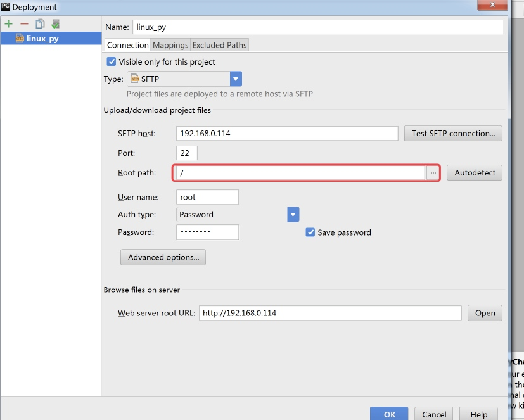Click the PyCharm icon in the title bar
Viewport: 524px width, 420px height.
(x=6, y=6)
